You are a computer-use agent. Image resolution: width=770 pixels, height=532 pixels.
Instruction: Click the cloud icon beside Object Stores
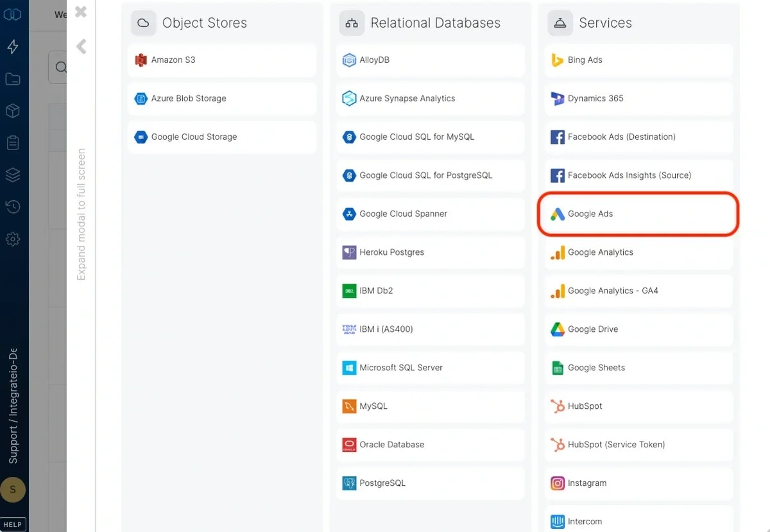click(x=143, y=22)
